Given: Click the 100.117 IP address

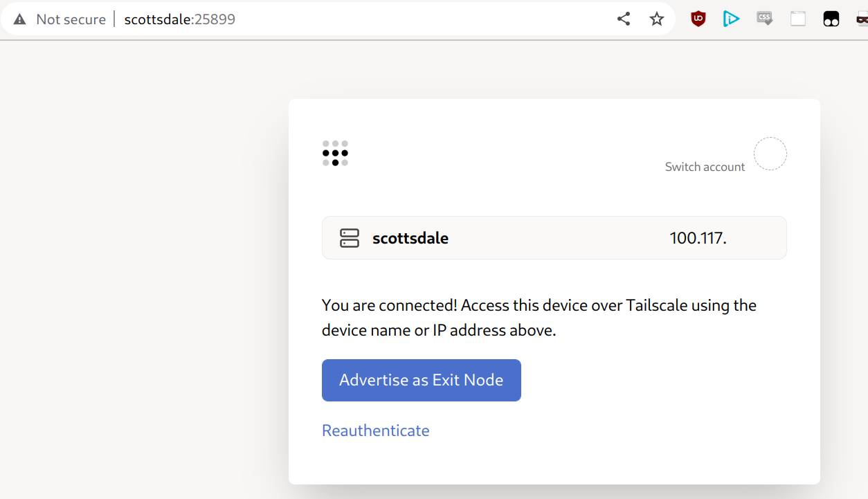Looking at the screenshot, I should [x=698, y=237].
